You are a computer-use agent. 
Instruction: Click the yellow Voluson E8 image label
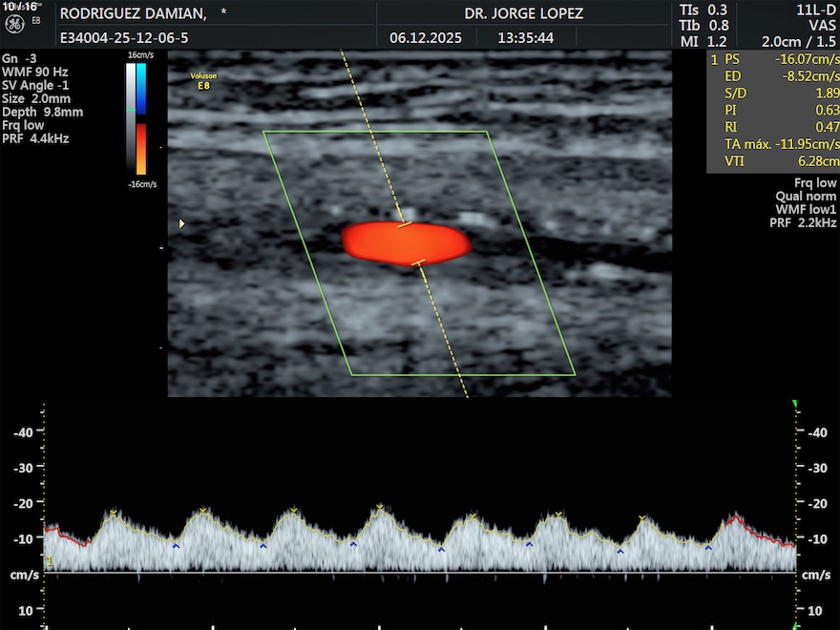coord(201,80)
